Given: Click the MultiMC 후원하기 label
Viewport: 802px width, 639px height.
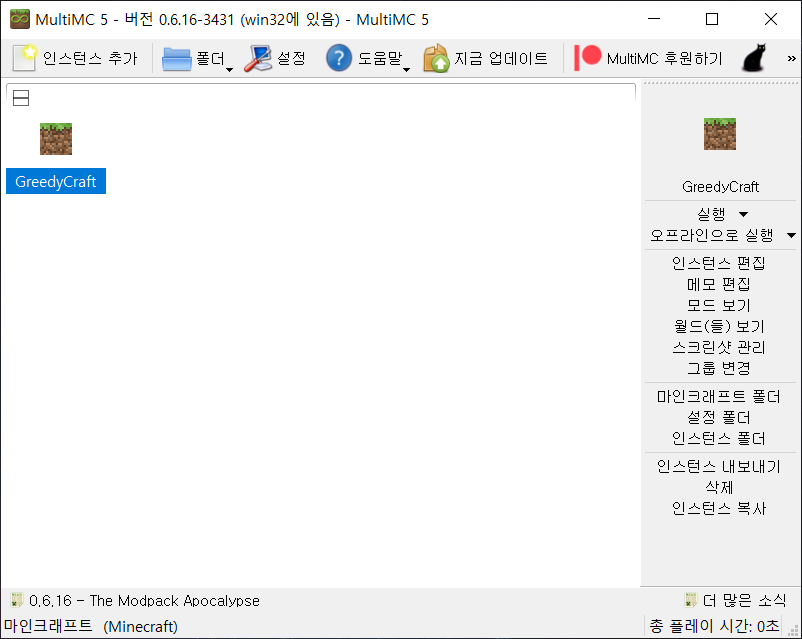Looking at the screenshot, I should [x=664, y=58].
